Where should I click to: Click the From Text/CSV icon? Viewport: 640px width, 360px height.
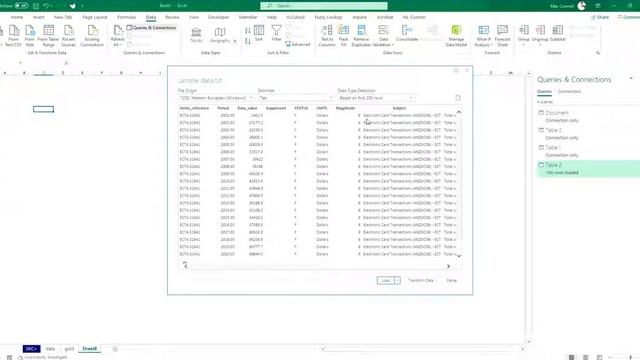13,36
